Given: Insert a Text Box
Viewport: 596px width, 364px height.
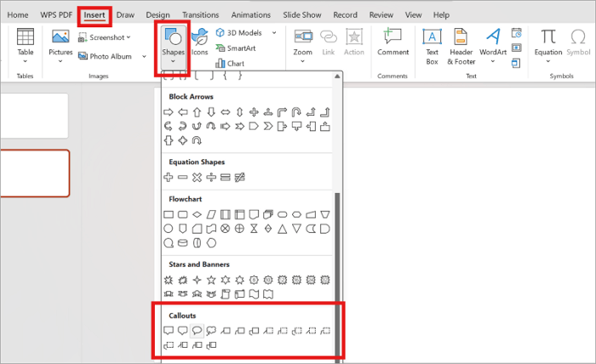Looking at the screenshot, I should [x=433, y=46].
